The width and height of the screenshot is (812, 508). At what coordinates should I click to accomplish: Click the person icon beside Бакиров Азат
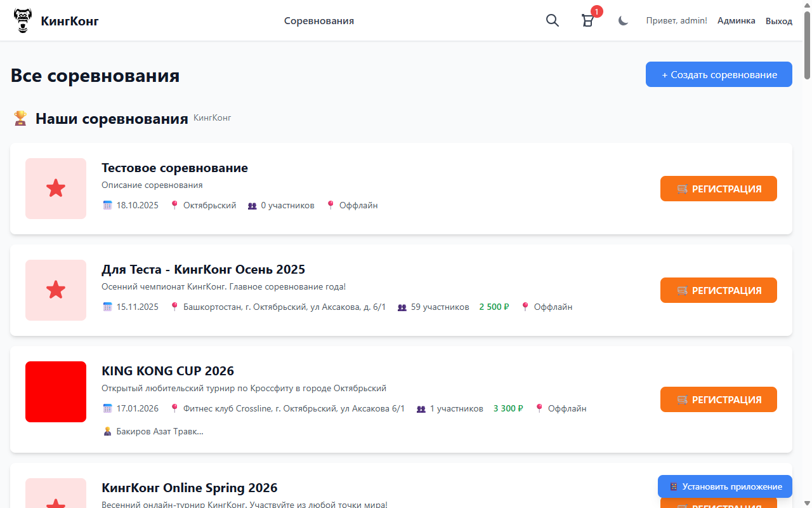pos(107,431)
